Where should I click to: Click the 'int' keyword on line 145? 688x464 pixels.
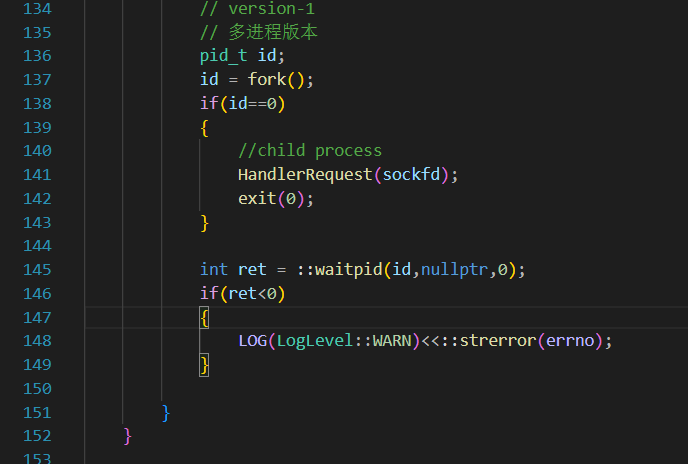tap(214, 270)
